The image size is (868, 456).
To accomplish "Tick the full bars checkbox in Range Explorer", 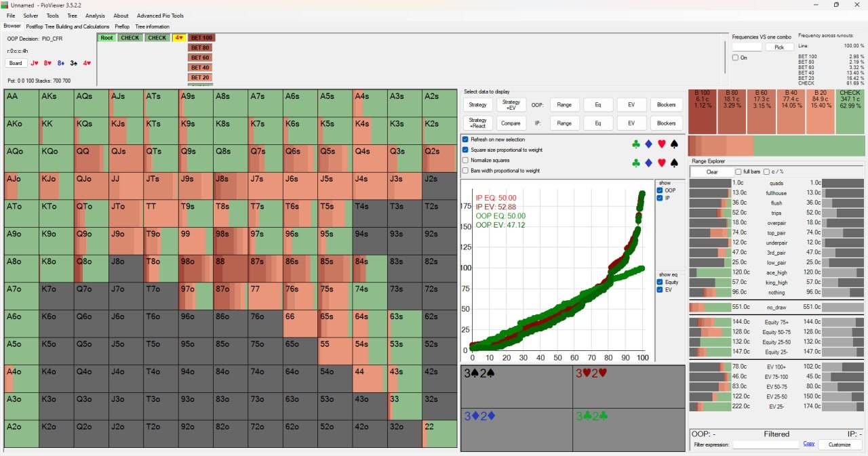I will 739,172.
